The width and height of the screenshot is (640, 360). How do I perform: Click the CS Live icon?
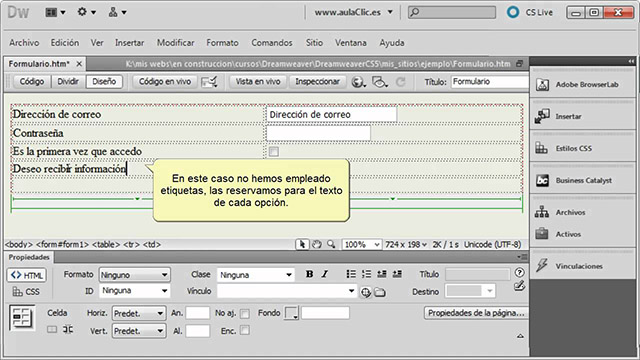(513, 12)
